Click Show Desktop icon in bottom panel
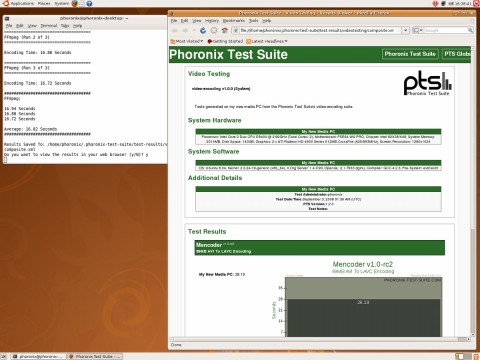This screenshot has height=360, width=480. point(4,356)
